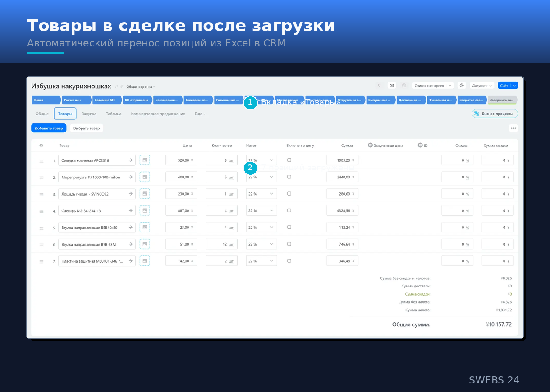
Task: Grab the drag handle of Лошадь гнедая row
Action: coord(41,194)
